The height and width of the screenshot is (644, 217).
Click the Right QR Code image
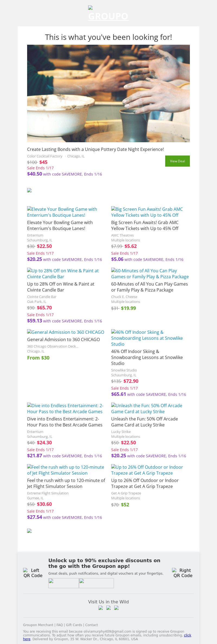(x=183, y=573)
